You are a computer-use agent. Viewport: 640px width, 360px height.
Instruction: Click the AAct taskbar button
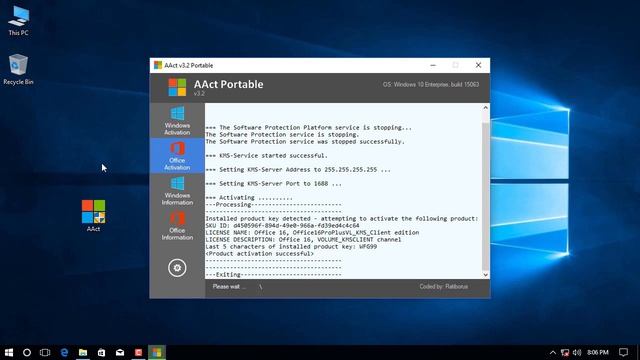click(157, 352)
